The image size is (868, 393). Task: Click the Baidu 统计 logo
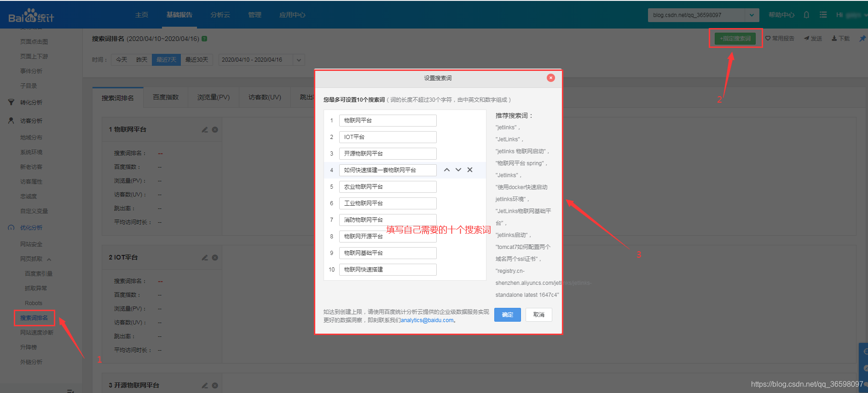pyautogui.click(x=31, y=16)
